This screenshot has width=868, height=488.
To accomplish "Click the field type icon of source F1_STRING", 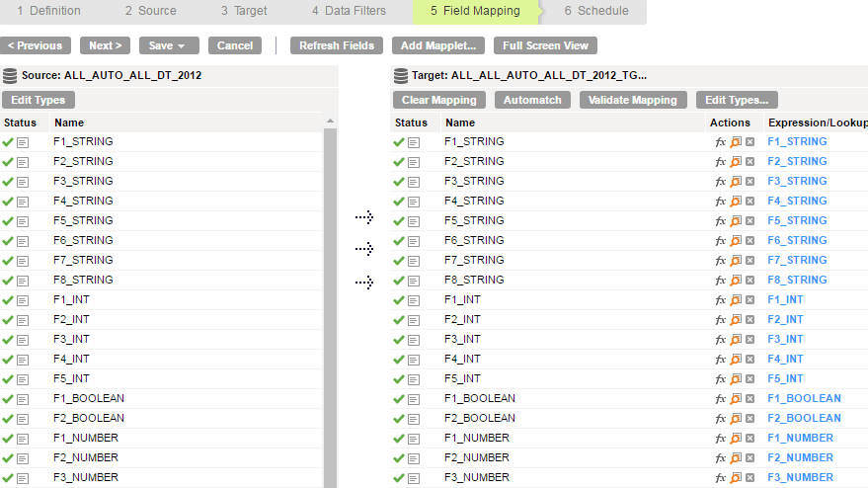I will pos(23,142).
